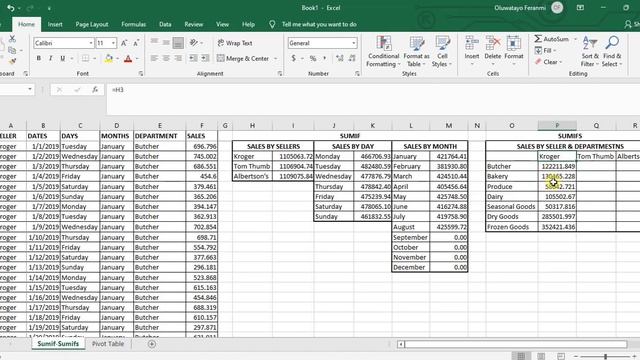The height and width of the screenshot is (360, 640).
Task: Select the Page Layout view status icon
Action: pos(541,356)
